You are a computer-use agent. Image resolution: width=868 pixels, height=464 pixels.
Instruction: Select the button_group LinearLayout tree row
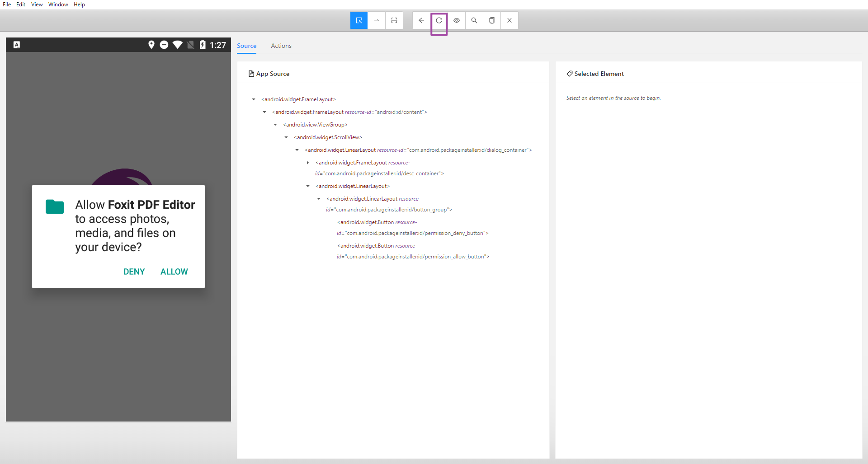[389, 204]
